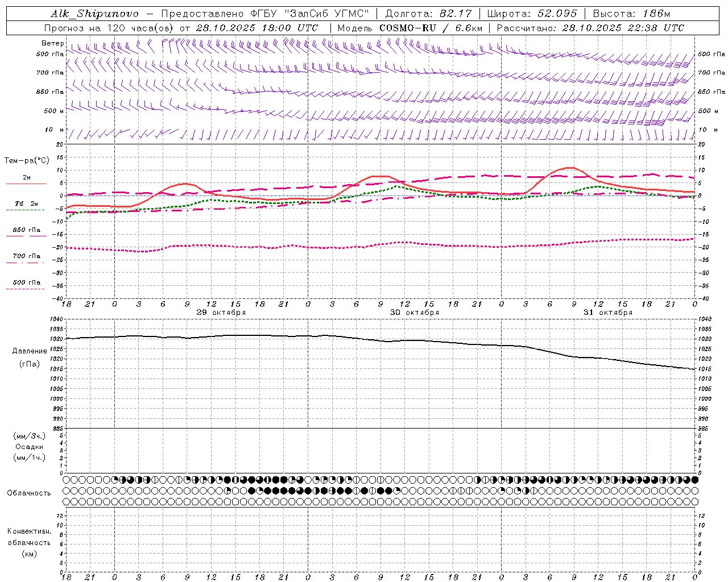This screenshot has height=582, width=728.
Task: Click the "Td 2м" dew point legend entry
Action: 26,203
